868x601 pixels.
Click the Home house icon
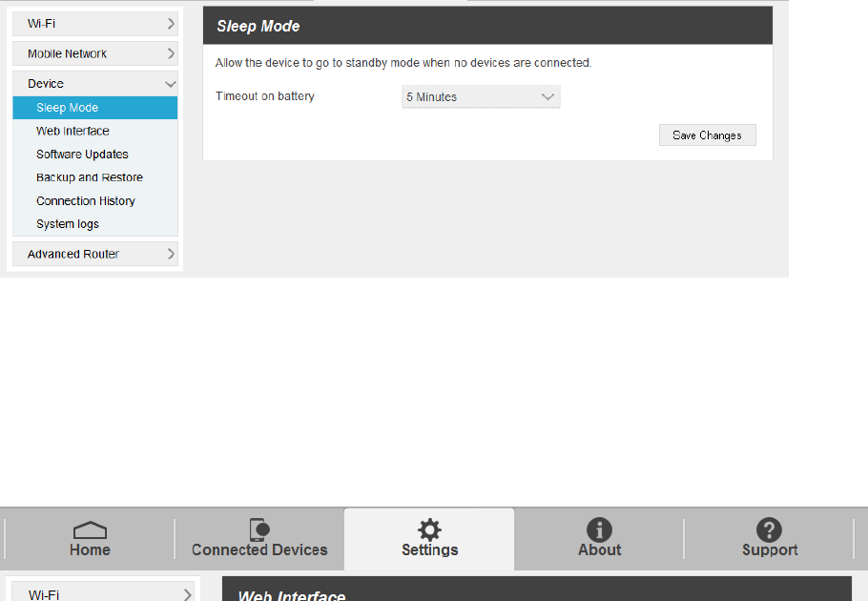click(x=90, y=530)
